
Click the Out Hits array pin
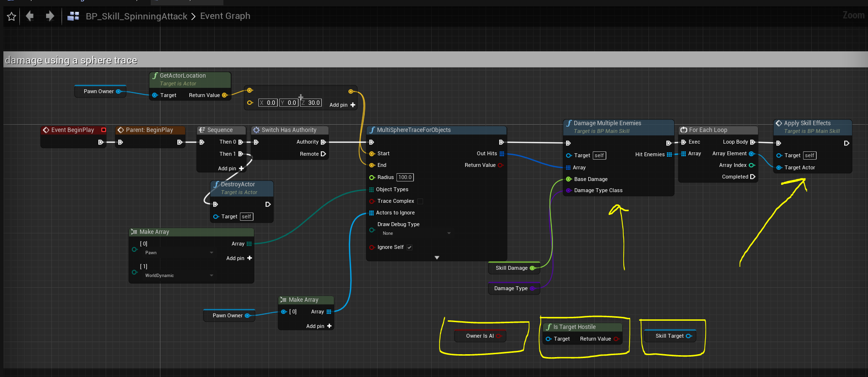click(x=502, y=154)
